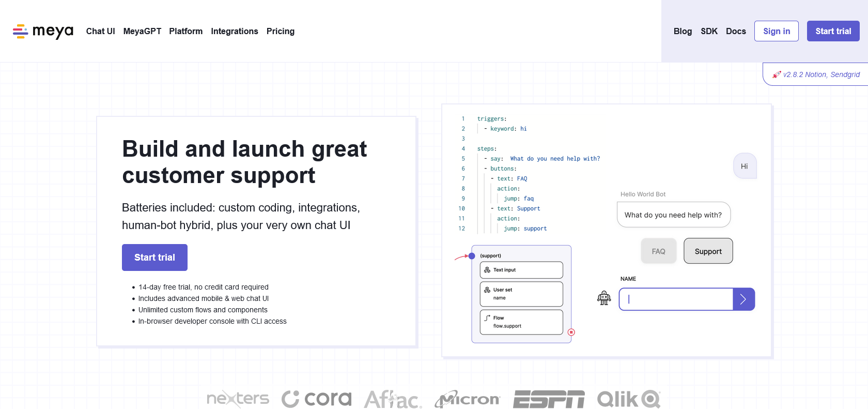
Task: Select the User set name flow node
Action: [x=521, y=294]
